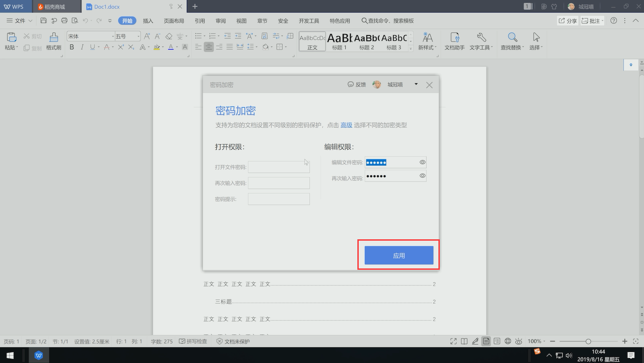Expand the 文件 menu dropdown arrow
This screenshot has width=644, height=363.
pyautogui.click(x=30, y=21)
